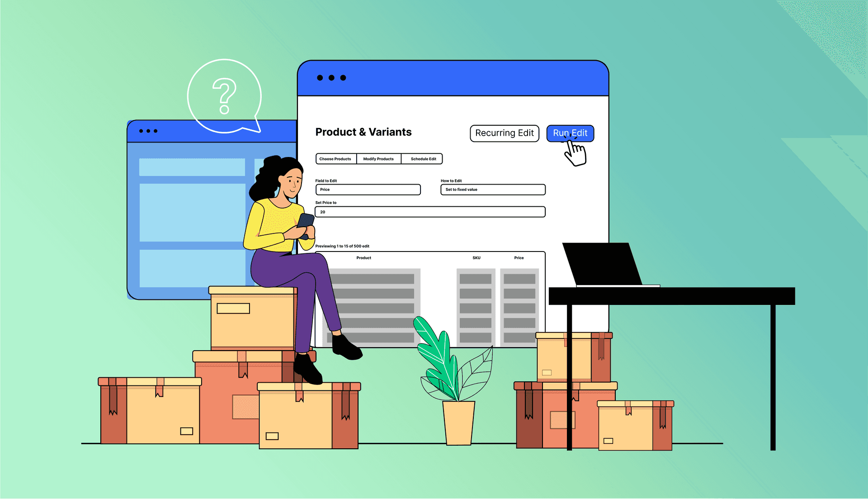
Task: Select the Modify Products tab
Action: [x=378, y=159]
